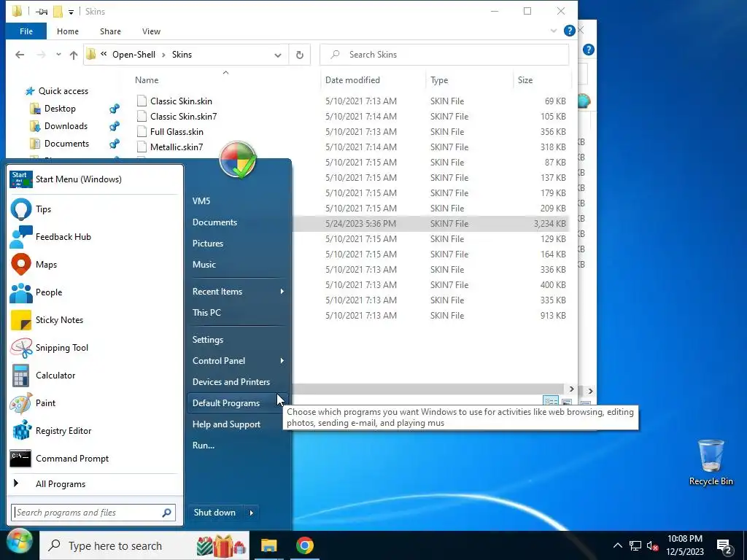Launch Paint from the start menu
This screenshot has width=747, height=560.
click(x=94, y=402)
